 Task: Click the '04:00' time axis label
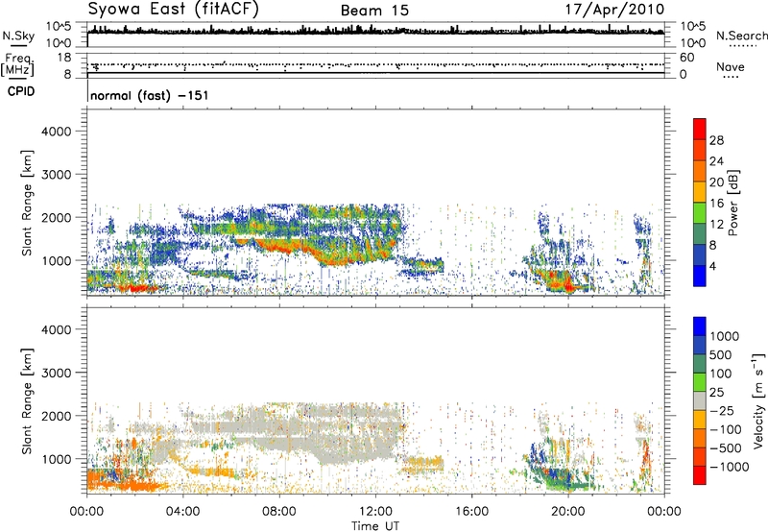pos(182,512)
